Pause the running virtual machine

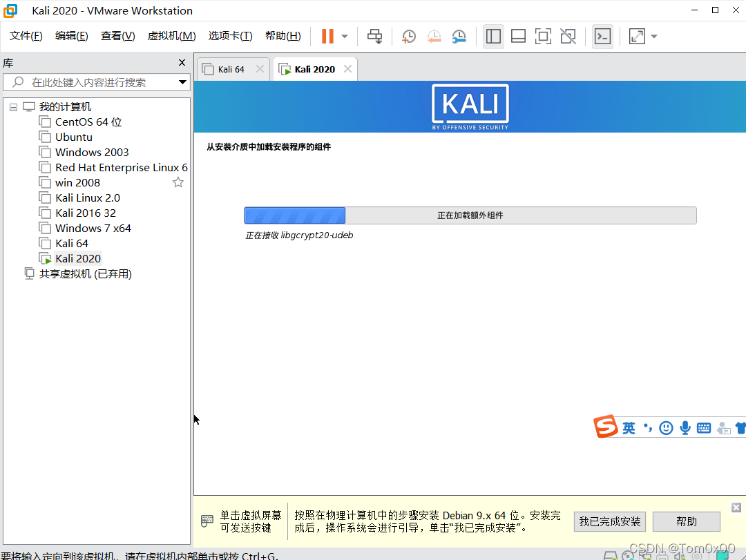pos(327,36)
